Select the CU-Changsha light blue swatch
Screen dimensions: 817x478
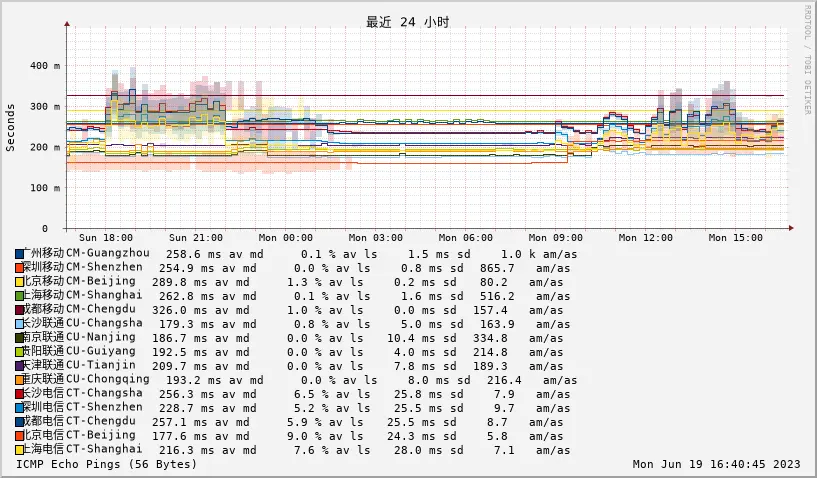(x=20, y=324)
